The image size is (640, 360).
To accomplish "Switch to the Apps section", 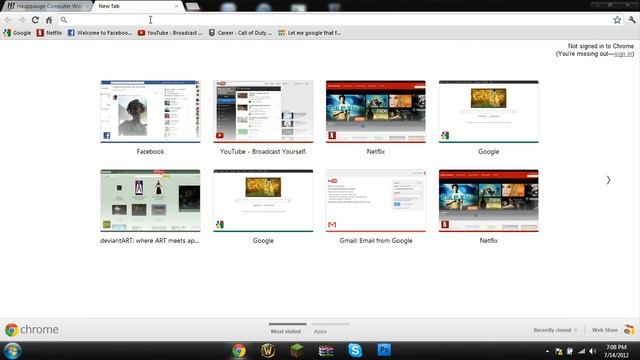I will 320,331.
